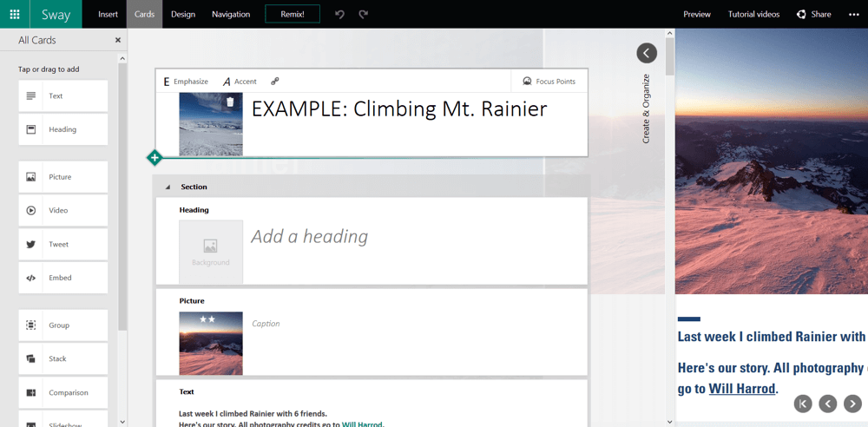Click the link icon in card toolbar
The height and width of the screenshot is (427, 868).
coord(275,82)
